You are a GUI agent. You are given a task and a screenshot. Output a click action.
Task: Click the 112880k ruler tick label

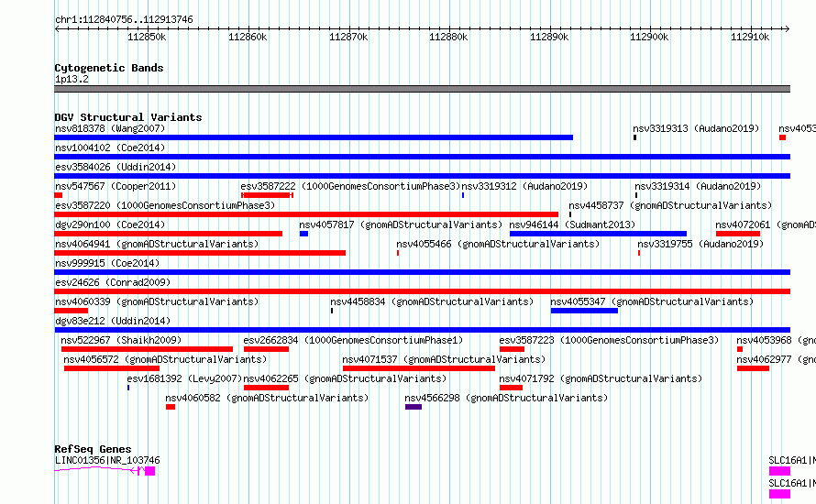(x=448, y=37)
